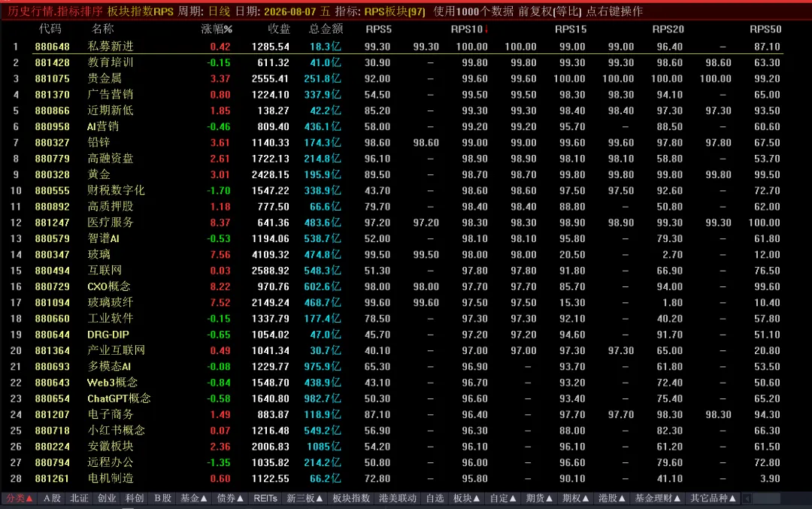This screenshot has width=812, height=509.
Task: Select the 远程办公 row name
Action: (x=111, y=463)
